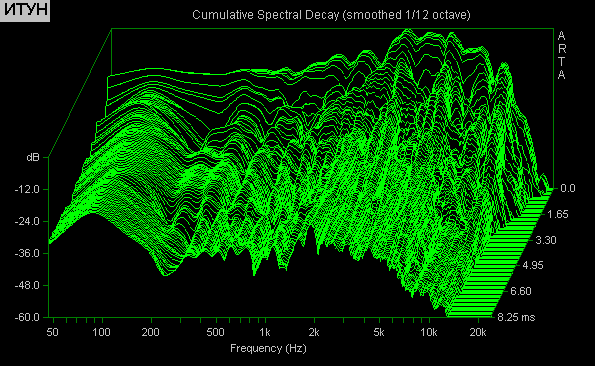This screenshot has width=595, height=366.
Task: Click the 6.60 time axis value
Action: point(521,291)
